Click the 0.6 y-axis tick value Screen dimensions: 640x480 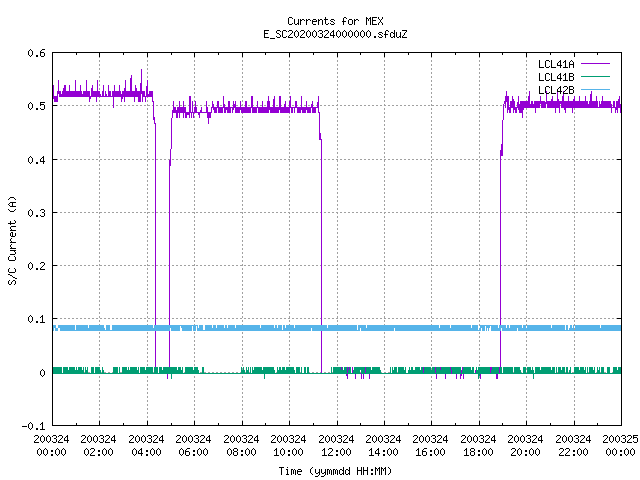pyautogui.click(x=36, y=53)
